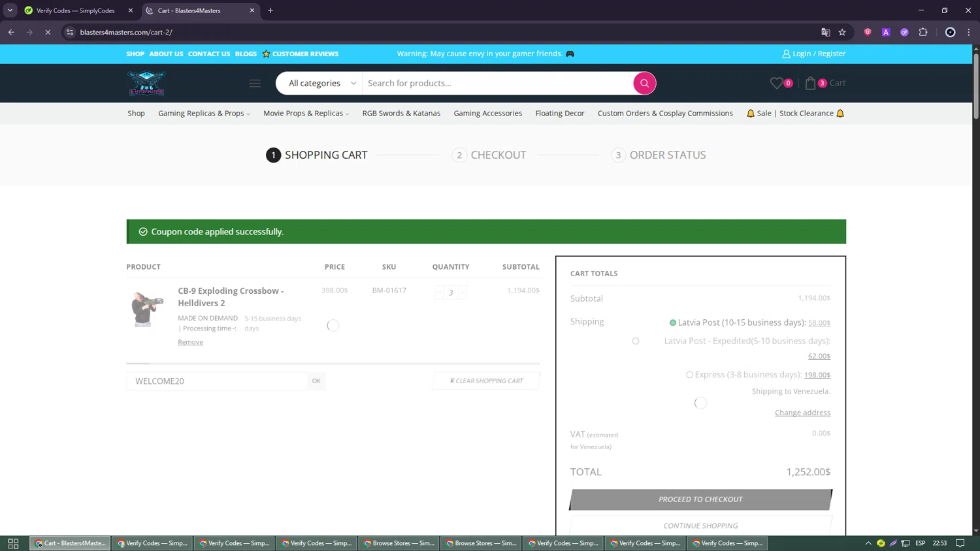980x551 pixels.
Task: Go back with the browser back arrow
Action: tap(11, 32)
